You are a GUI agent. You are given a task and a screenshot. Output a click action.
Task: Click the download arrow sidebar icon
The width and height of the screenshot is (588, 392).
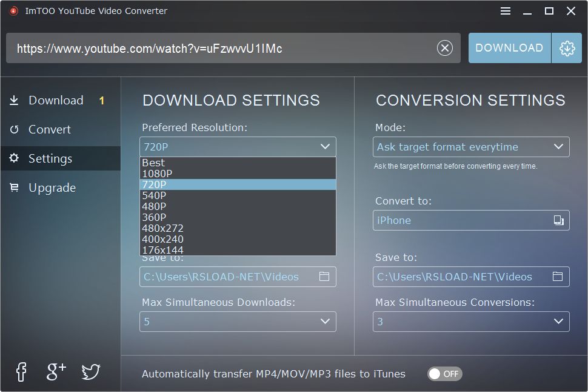14,100
